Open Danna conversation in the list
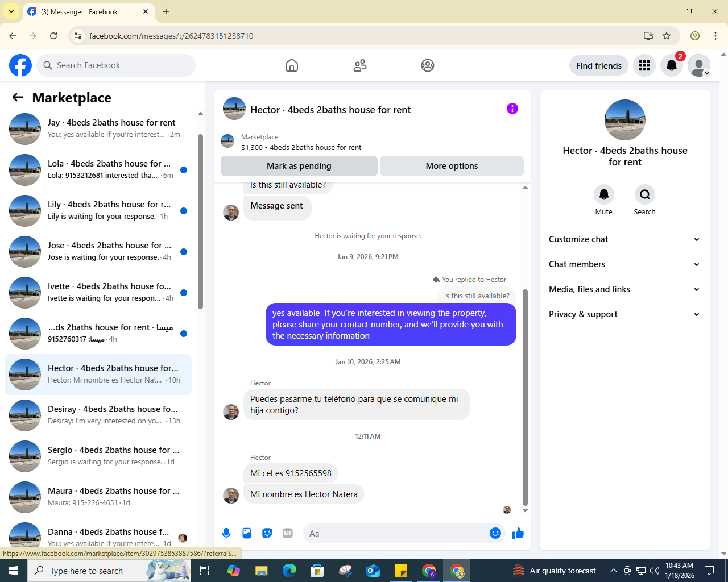 98,537
